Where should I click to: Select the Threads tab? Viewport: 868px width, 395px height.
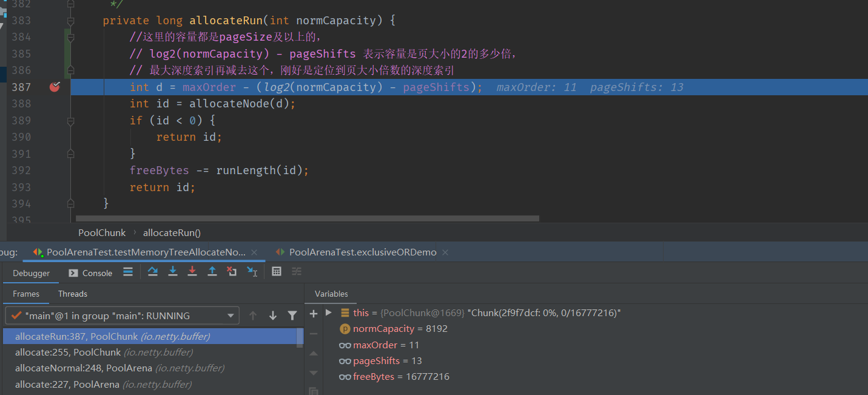coord(73,294)
